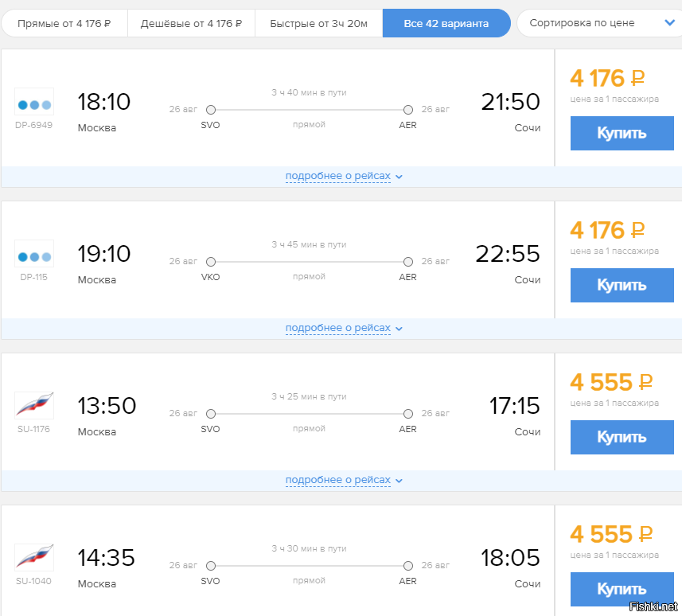This screenshot has height=616, width=682.
Task: Click the AER arrival circle of the 13:50 flight
Action: click(x=408, y=414)
